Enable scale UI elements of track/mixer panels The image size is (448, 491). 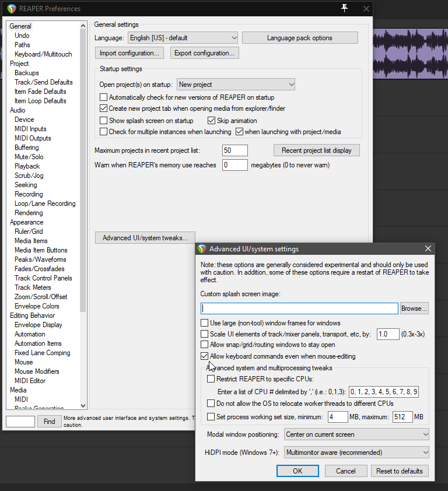(x=204, y=334)
